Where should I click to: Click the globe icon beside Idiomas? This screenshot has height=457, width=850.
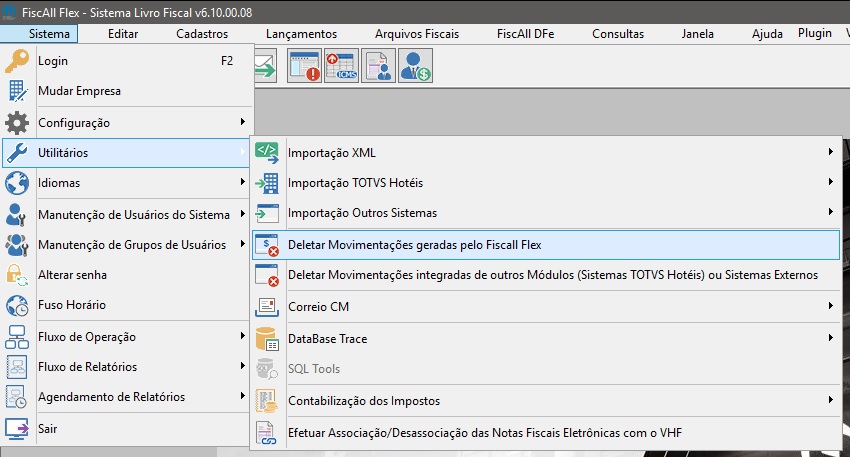pos(17,183)
